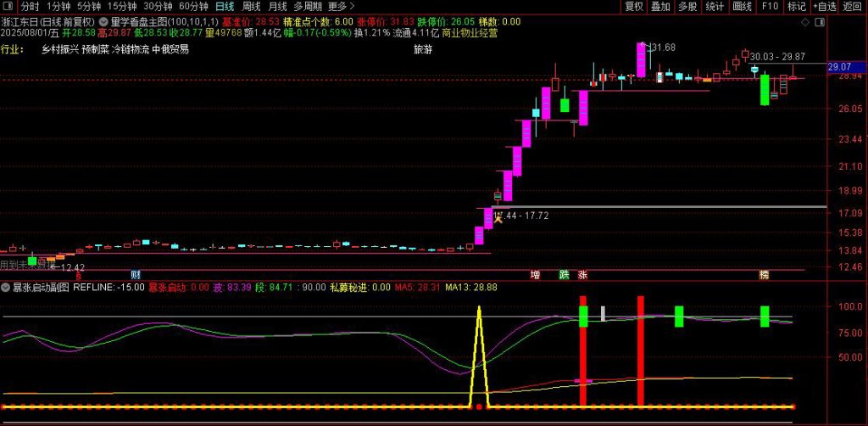Toggle the side panel icon beside the diamond

pyautogui.click(x=820, y=20)
